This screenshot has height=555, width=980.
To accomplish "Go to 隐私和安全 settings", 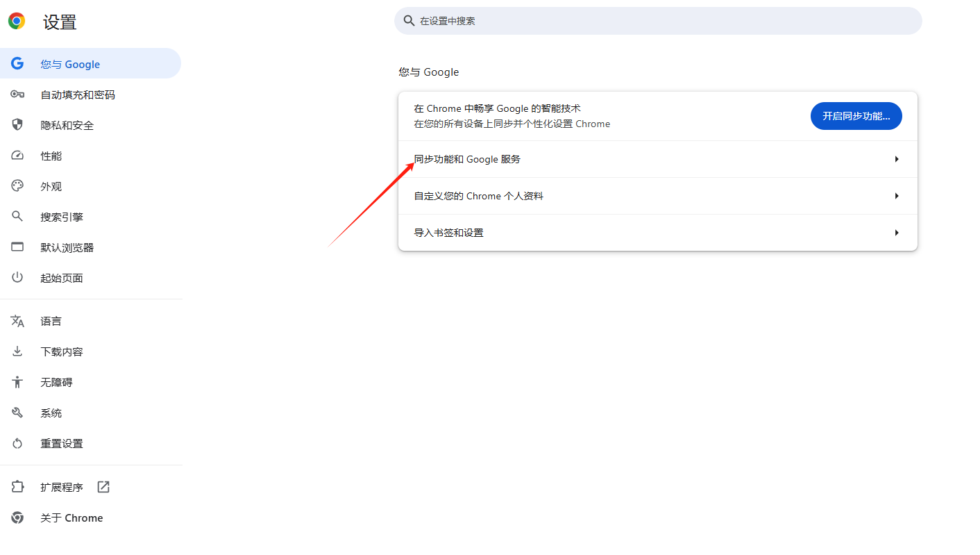I will point(90,125).
